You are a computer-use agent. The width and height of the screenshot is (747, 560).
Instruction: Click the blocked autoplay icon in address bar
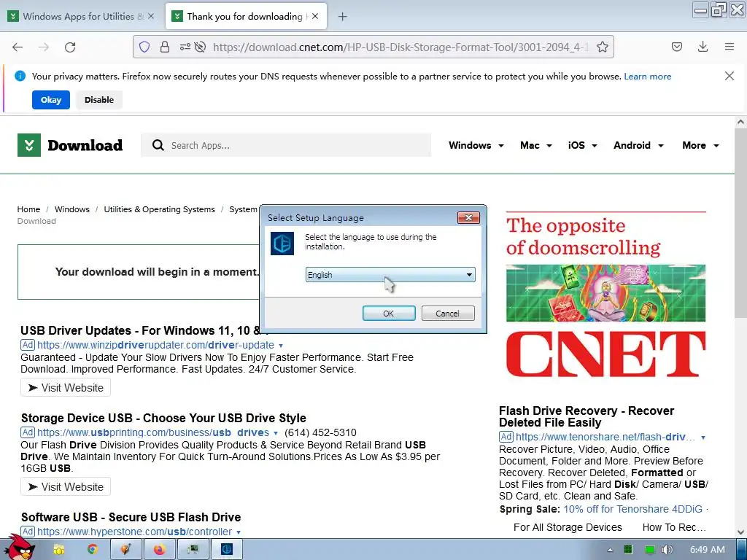coord(201,47)
